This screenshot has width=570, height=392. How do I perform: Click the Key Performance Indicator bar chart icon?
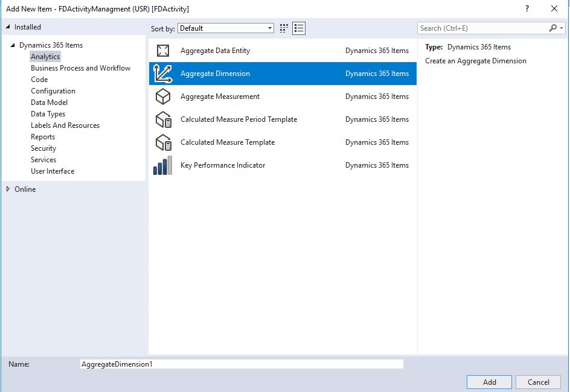tap(162, 165)
